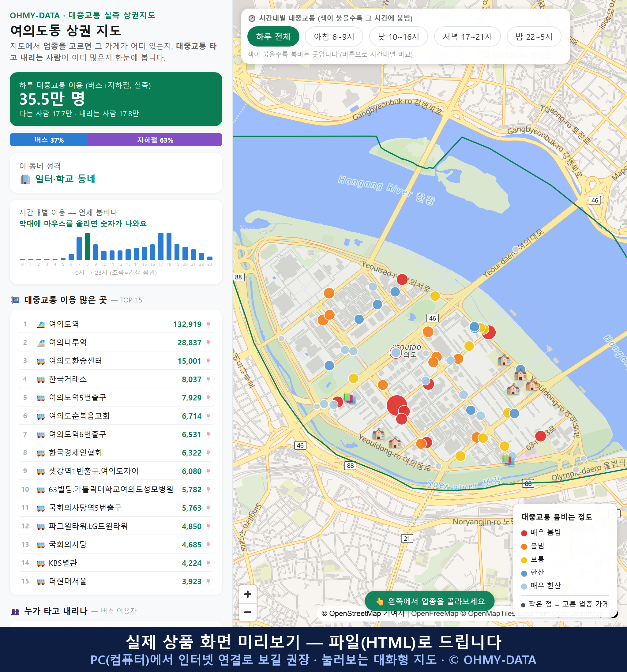Select the green peak bar at hour 8

tap(88, 246)
